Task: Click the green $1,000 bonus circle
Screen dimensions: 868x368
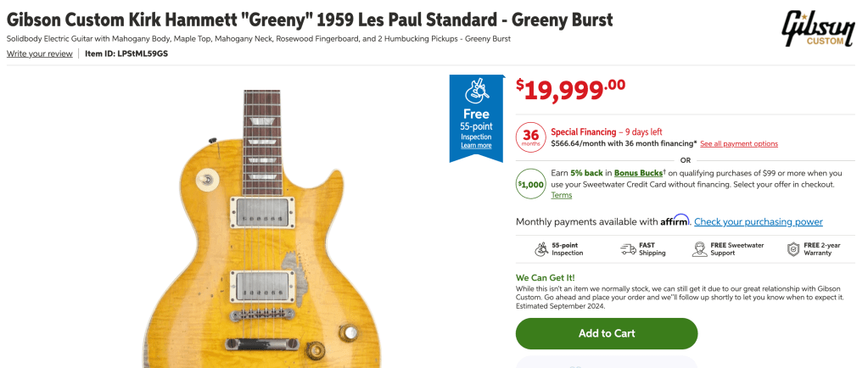Action: (x=530, y=183)
